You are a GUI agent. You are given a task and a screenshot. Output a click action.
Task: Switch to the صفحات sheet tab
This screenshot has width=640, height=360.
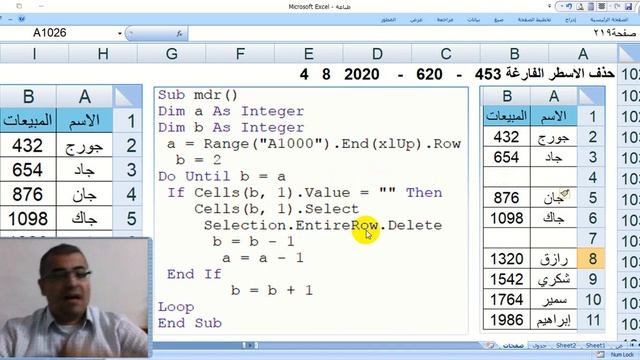point(513,346)
